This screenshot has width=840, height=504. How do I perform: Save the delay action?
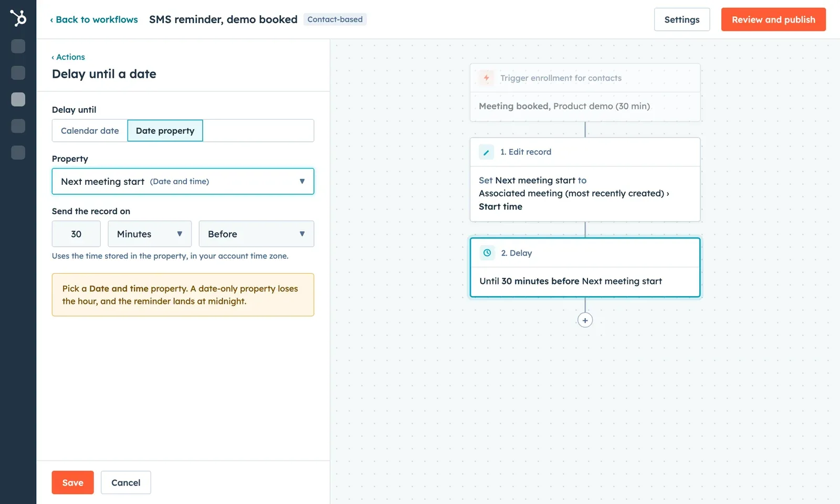click(x=72, y=482)
